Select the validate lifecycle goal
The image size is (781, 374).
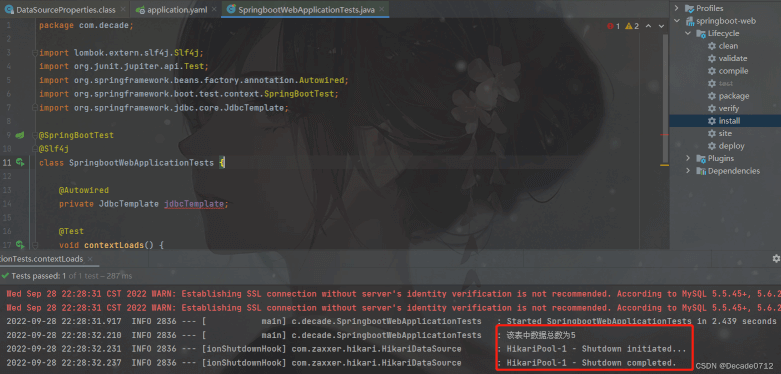pos(733,58)
